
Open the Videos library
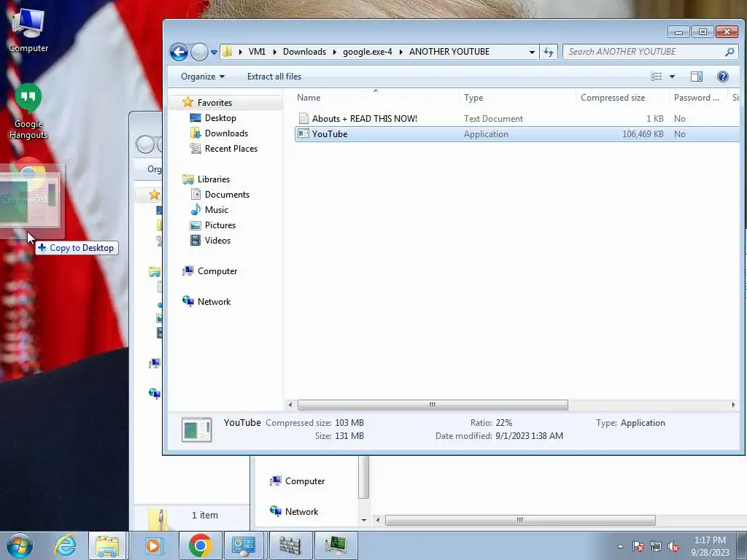(x=217, y=241)
